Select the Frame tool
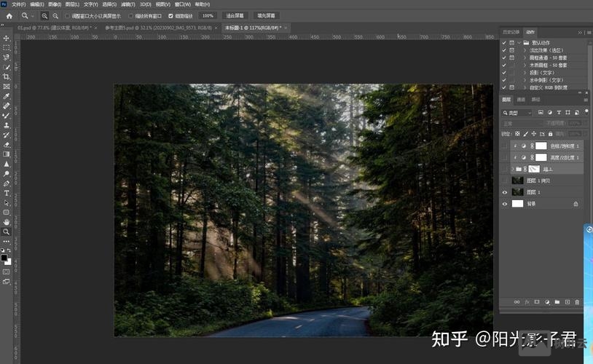593x364 pixels. (x=7, y=87)
